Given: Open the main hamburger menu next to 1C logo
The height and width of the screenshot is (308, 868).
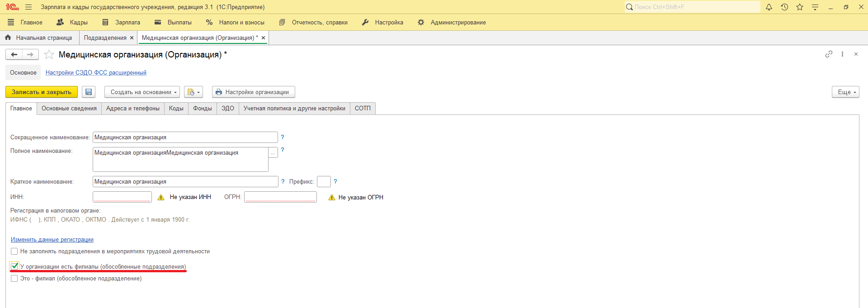Looking at the screenshot, I should pos(28,7).
